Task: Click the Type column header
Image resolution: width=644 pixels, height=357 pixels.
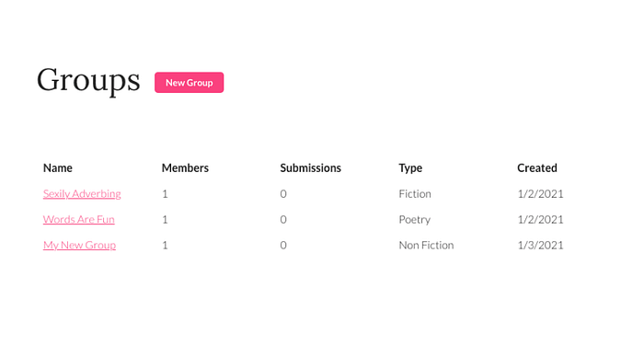Action: tap(410, 168)
